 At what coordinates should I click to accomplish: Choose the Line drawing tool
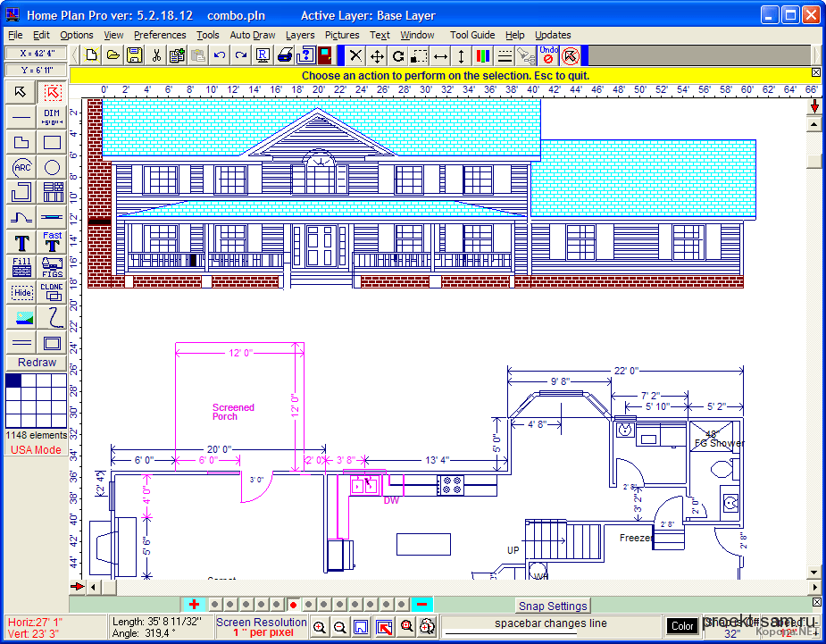(21, 117)
